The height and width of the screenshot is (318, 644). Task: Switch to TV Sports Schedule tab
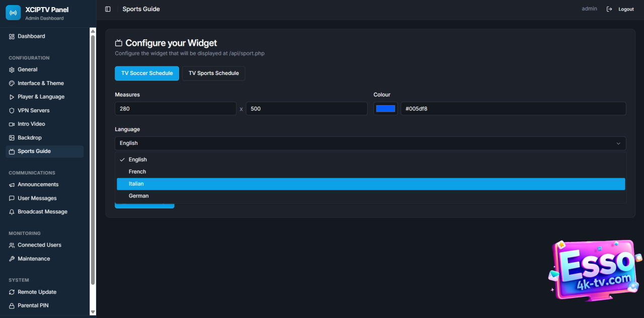(x=213, y=73)
